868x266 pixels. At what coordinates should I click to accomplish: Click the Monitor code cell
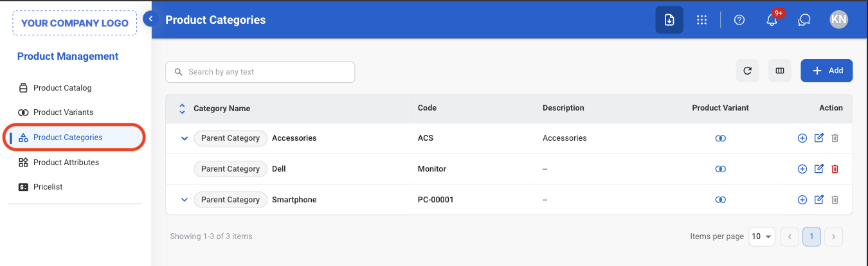click(x=432, y=169)
